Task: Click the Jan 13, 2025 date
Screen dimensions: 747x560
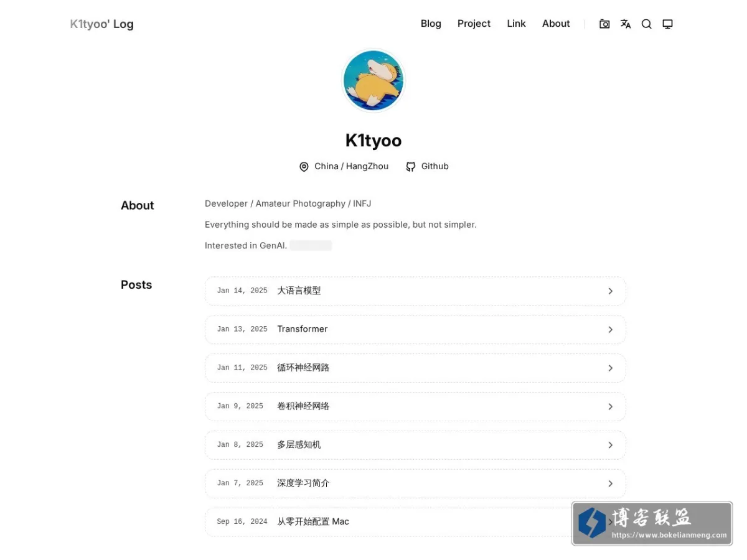Action: pyautogui.click(x=242, y=329)
